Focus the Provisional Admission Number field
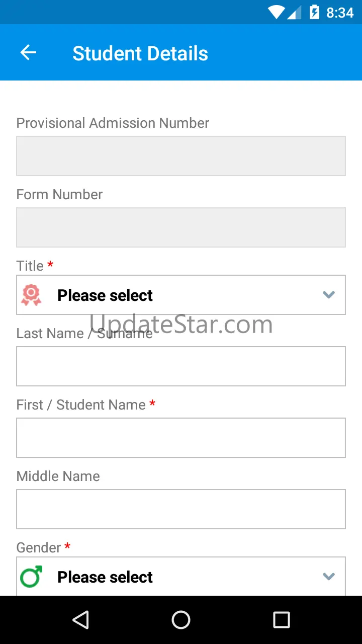 [181, 156]
